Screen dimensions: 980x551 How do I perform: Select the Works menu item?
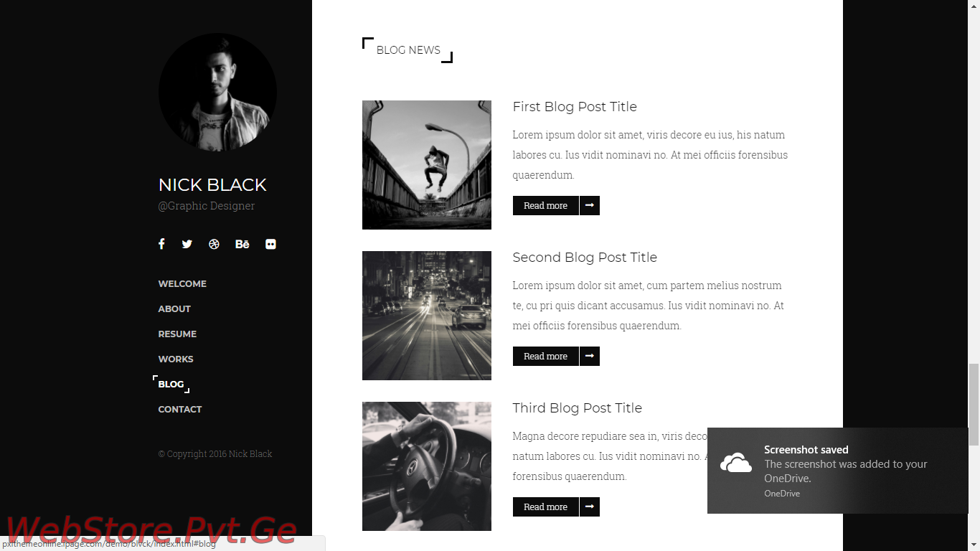click(176, 359)
